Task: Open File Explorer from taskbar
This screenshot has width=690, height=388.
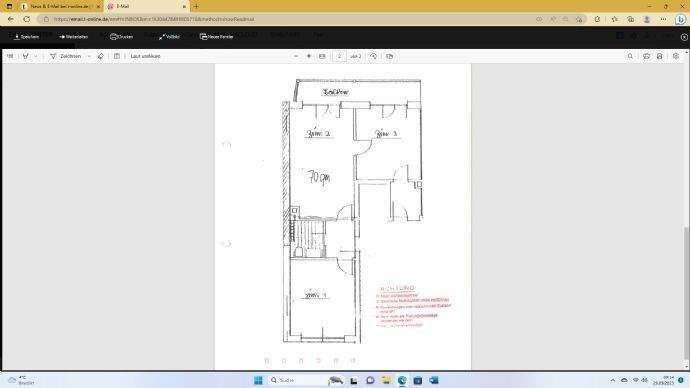Action: [386, 380]
